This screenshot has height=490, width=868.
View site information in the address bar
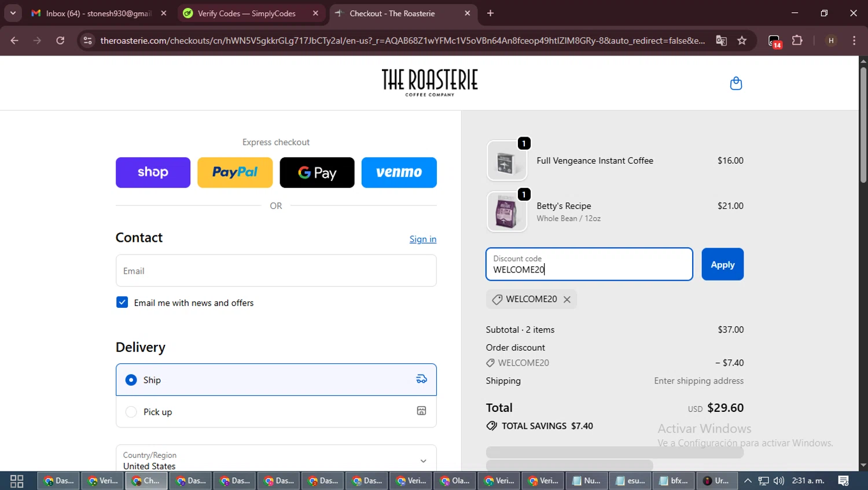[87, 40]
